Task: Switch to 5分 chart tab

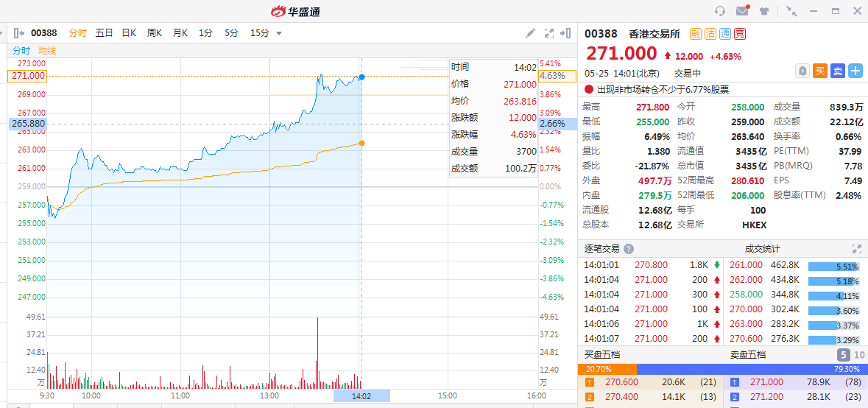Action: point(231,33)
